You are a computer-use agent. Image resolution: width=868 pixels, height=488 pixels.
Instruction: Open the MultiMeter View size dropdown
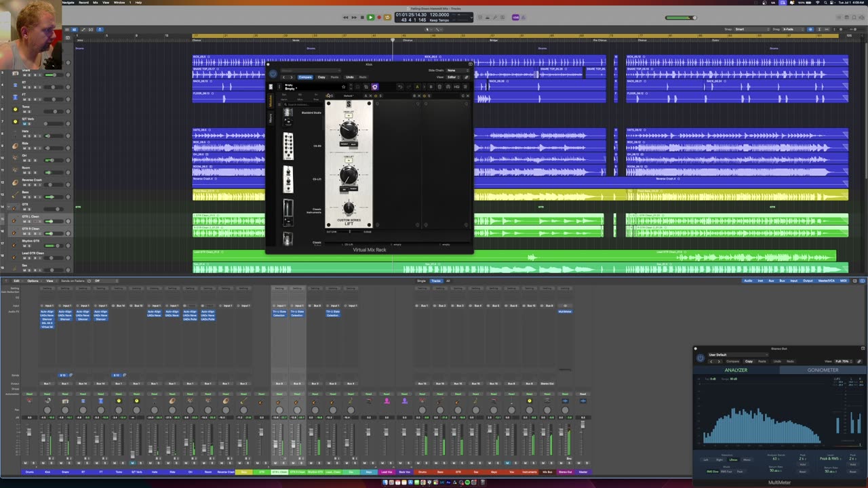(x=844, y=361)
